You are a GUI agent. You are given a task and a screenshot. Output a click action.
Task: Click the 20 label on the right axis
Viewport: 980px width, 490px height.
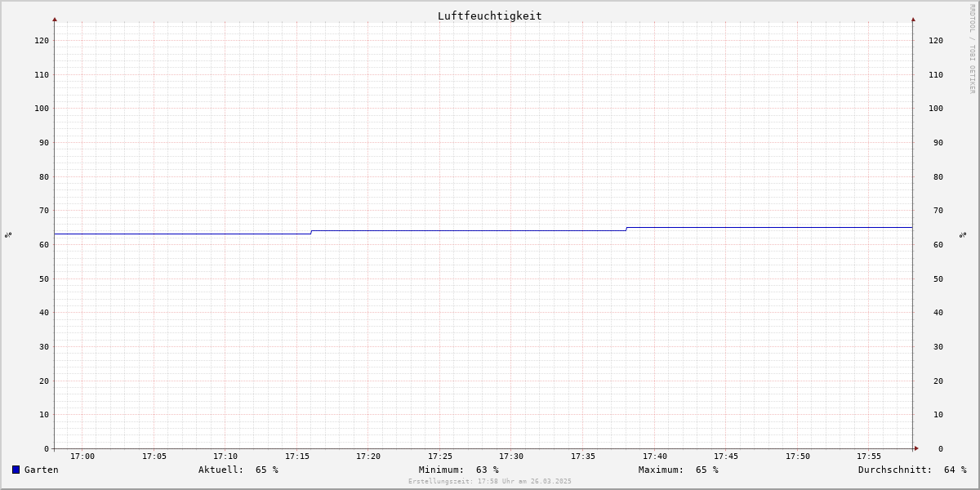tap(938, 381)
